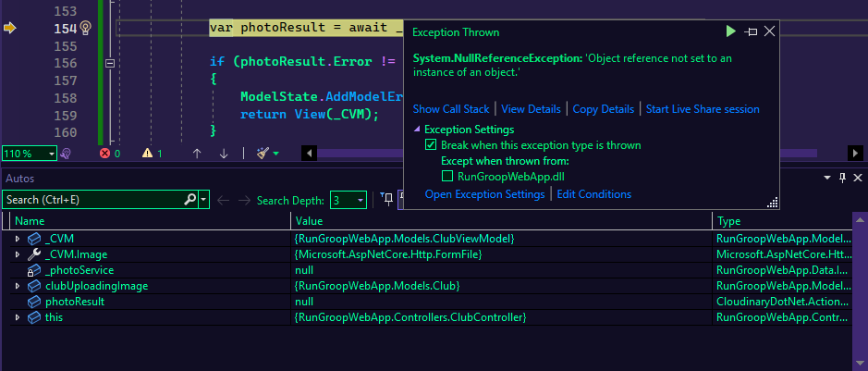The width and height of the screenshot is (868, 371).
Task: Click the yellow warning count icon
Action: tap(147, 154)
